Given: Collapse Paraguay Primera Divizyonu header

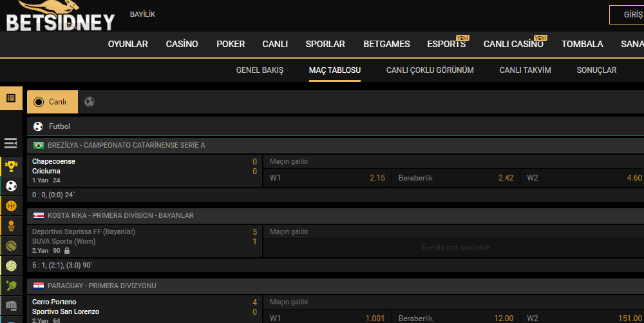Looking at the screenshot, I should pos(336,286).
